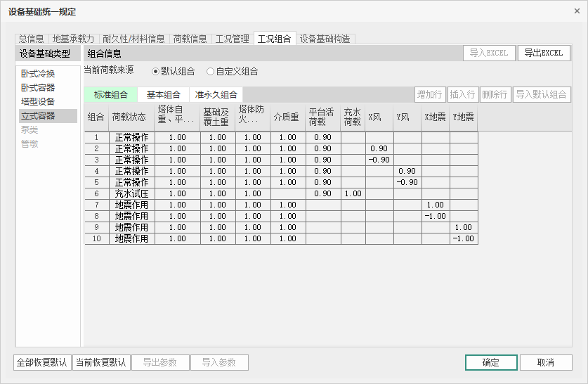Switch to the 总信息 tab
This screenshot has height=384, width=588.
[32, 39]
